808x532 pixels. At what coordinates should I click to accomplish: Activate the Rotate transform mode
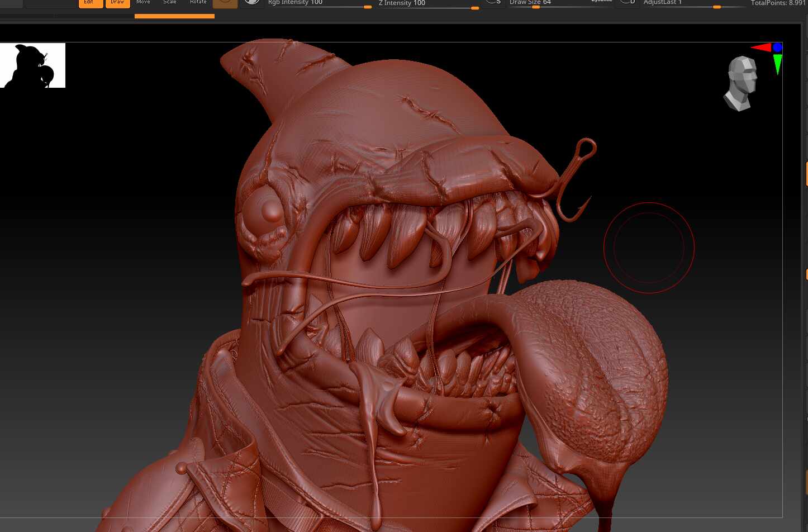(198, 3)
